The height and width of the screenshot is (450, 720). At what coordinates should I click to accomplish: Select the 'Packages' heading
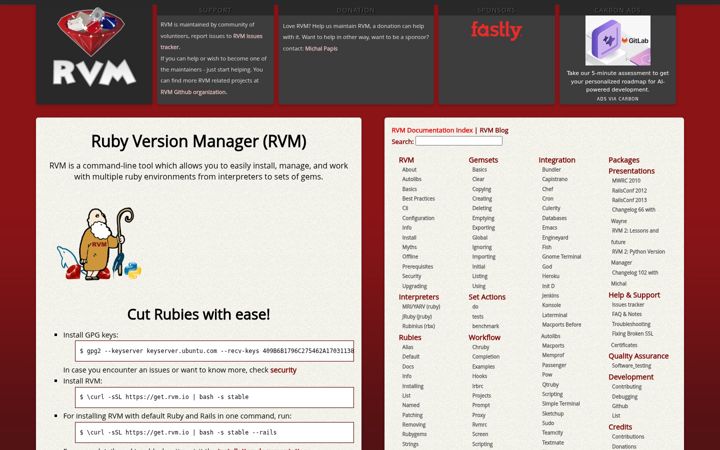pos(624,160)
